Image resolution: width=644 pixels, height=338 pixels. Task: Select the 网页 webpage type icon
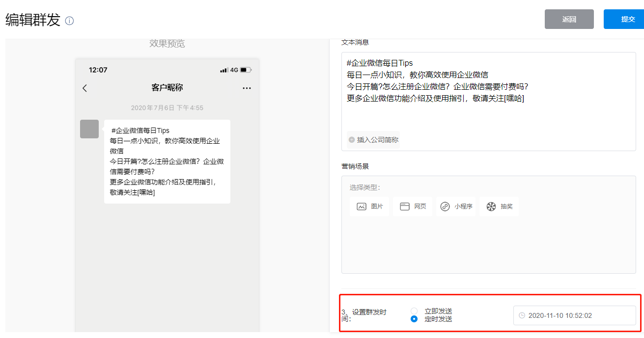[405, 207]
